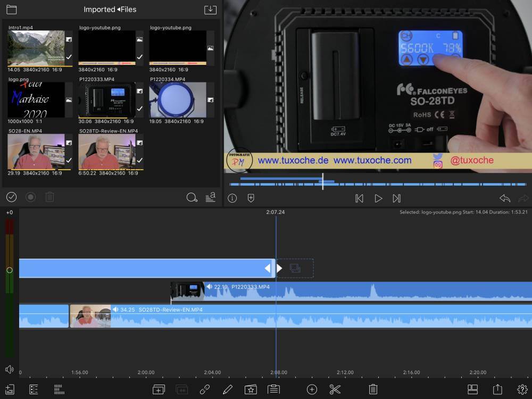
Task: Click the www.tuxoche.de text in preview
Action: [x=293, y=160]
